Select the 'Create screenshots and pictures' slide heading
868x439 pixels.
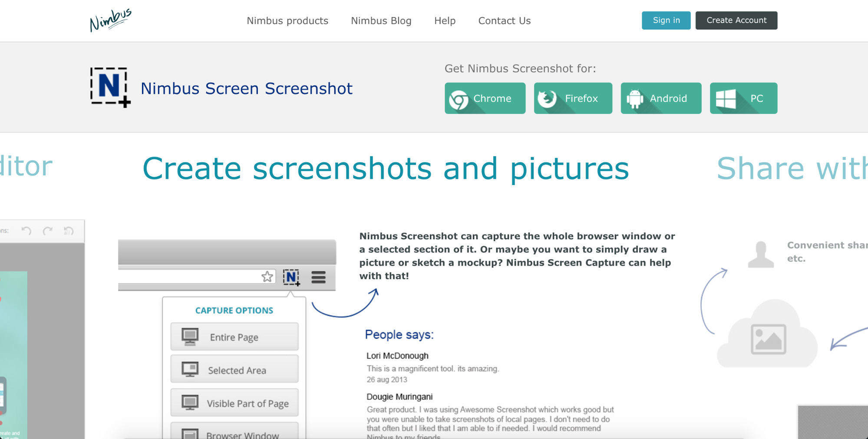tap(386, 168)
